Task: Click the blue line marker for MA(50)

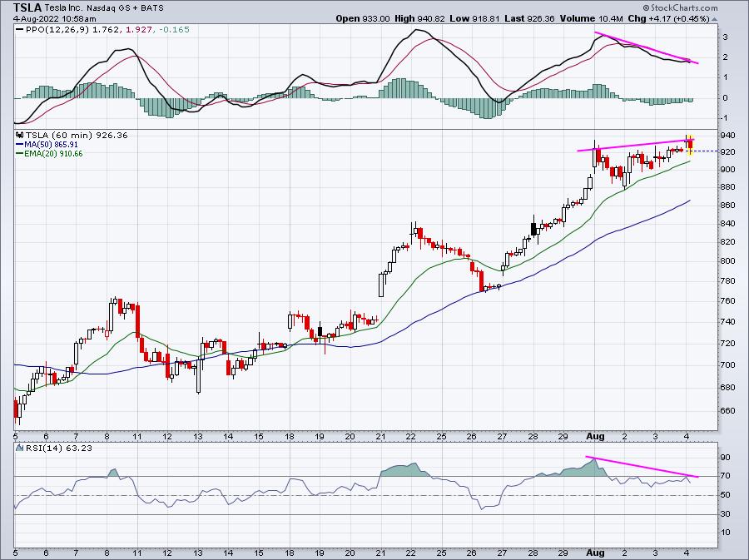Action: (20, 144)
